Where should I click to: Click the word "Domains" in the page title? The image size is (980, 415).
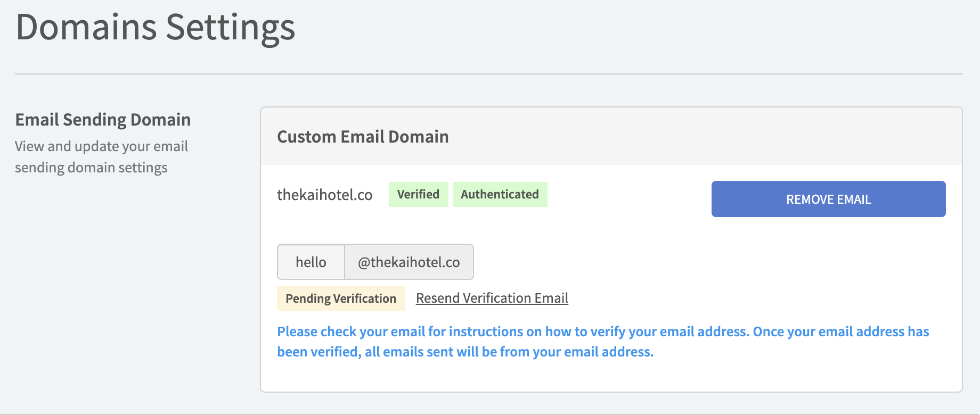coord(86,27)
